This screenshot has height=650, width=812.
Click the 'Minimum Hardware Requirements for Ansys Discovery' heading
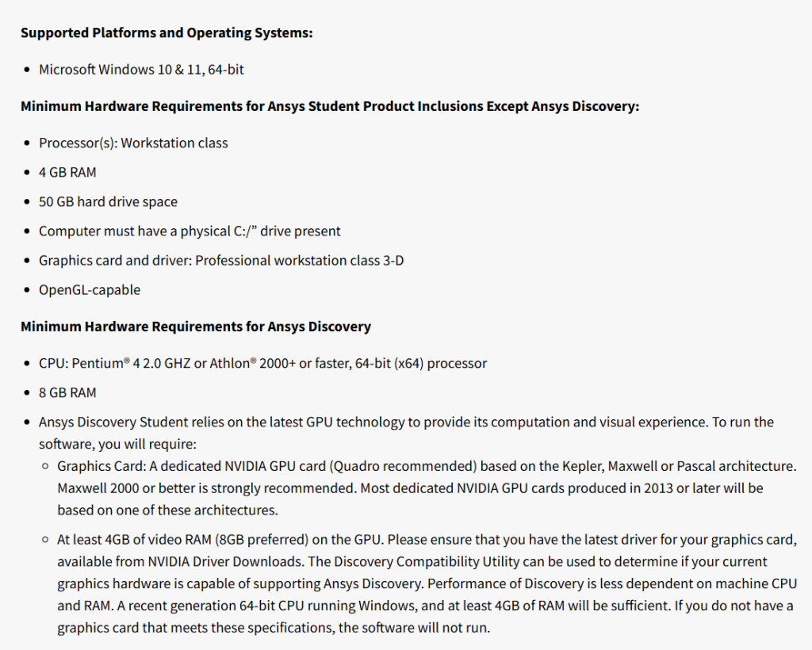[x=195, y=327]
